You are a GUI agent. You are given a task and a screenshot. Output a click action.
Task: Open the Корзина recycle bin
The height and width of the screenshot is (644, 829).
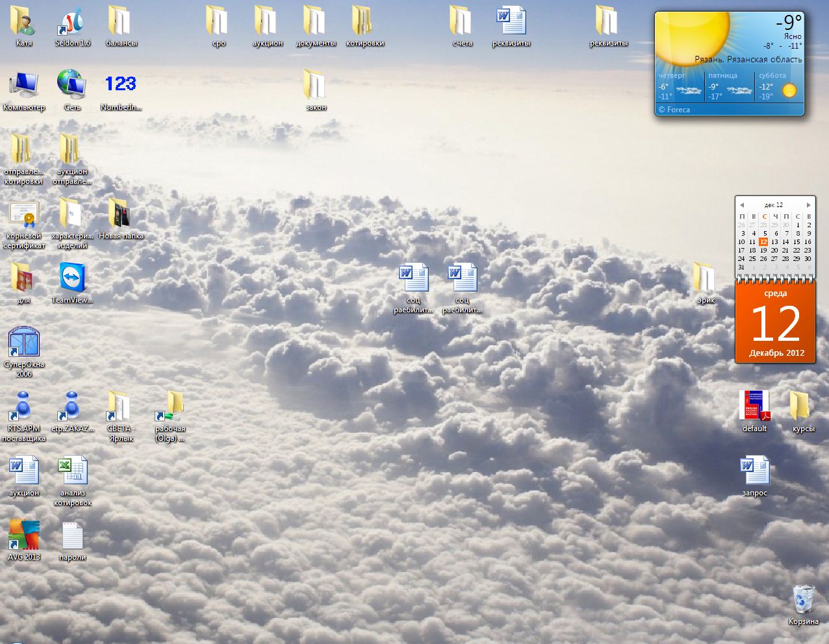click(x=804, y=599)
